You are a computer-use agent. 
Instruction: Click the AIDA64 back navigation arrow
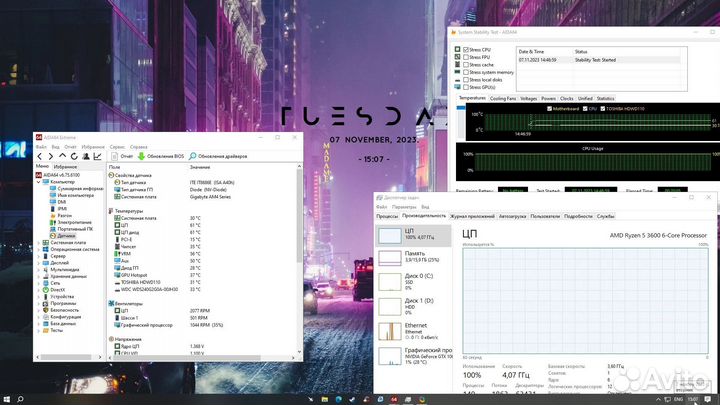(x=39, y=157)
